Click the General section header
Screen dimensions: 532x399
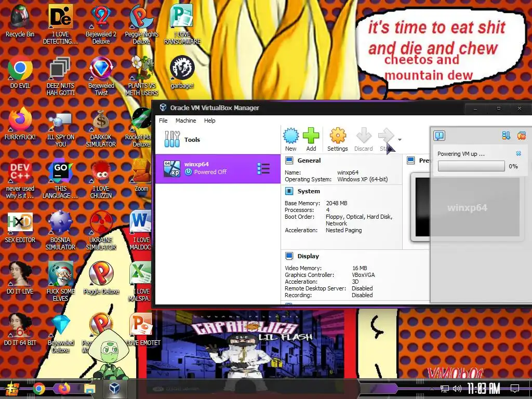(309, 161)
